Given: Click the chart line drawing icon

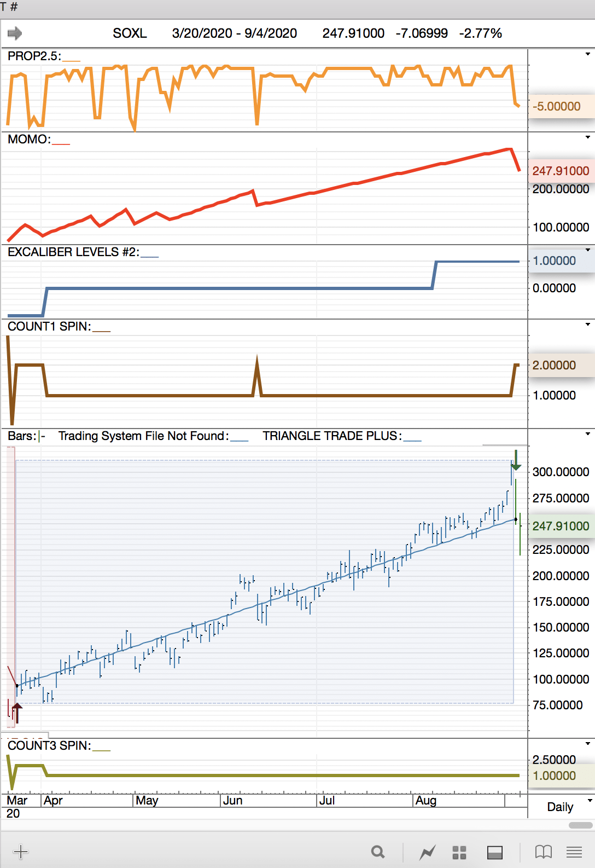Looking at the screenshot, I should pyautogui.click(x=427, y=852).
